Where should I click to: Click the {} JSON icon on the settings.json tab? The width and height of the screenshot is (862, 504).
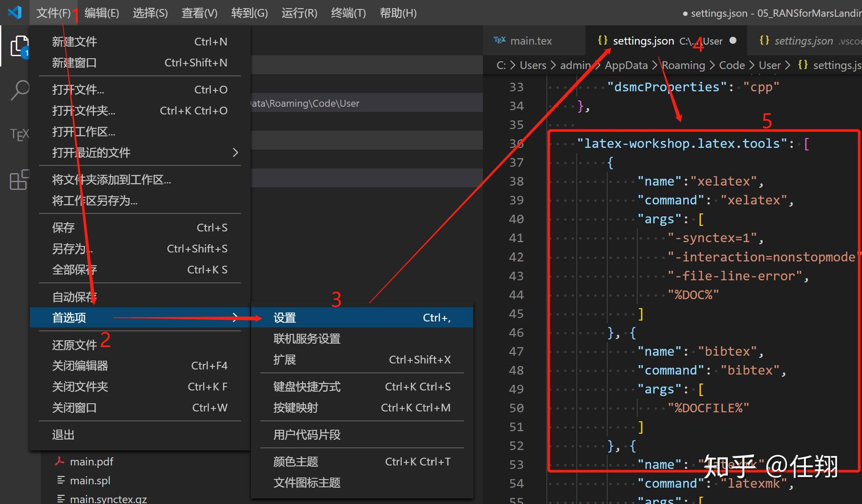pos(602,40)
